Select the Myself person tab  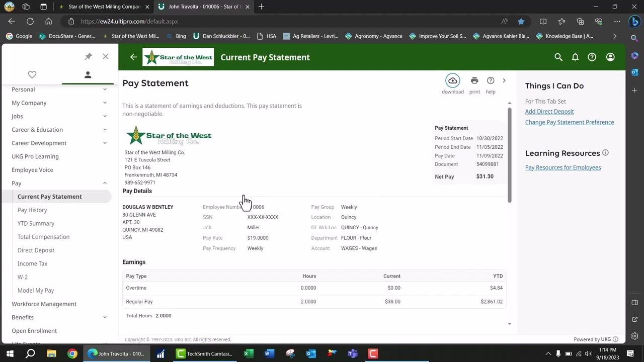[88, 74]
